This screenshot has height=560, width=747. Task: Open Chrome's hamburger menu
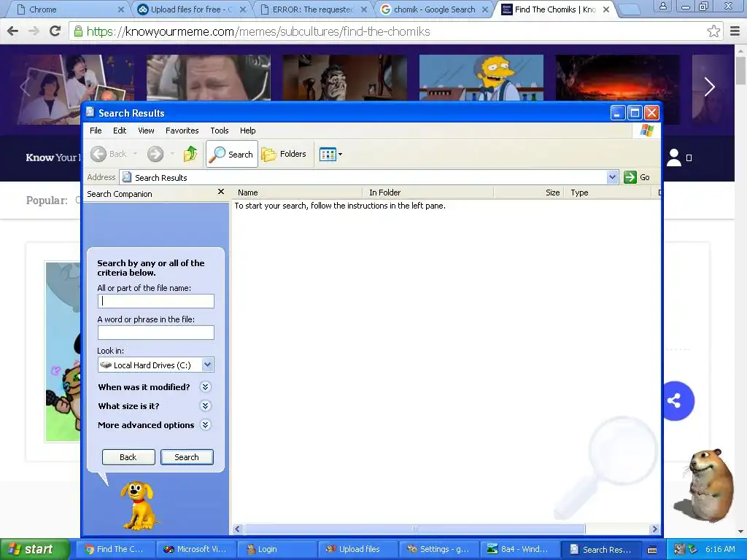tap(735, 31)
